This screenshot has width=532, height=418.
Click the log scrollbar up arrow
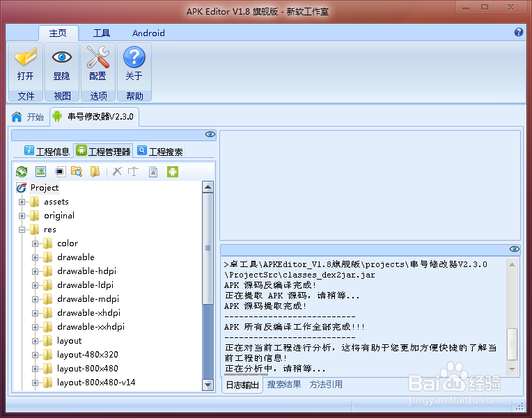[513, 264]
